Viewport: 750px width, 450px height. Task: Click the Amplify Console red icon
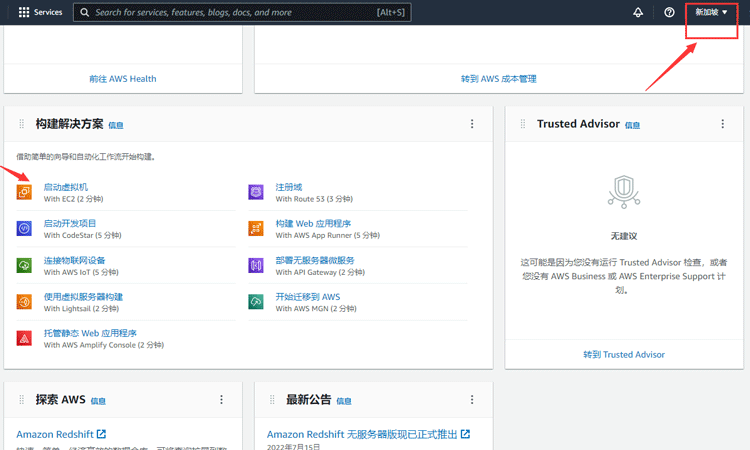pyautogui.click(x=24, y=338)
